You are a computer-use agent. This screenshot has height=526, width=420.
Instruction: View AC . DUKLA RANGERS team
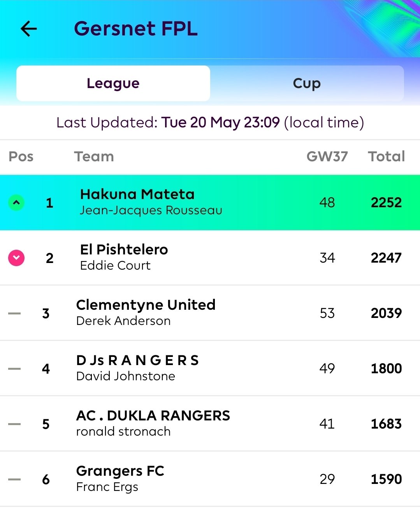[210, 424]
